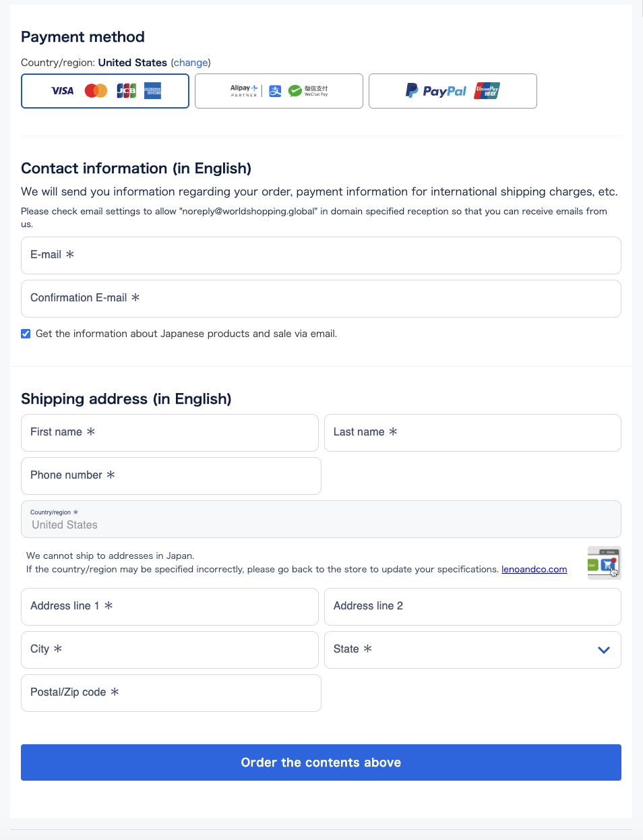Click the American Express logo
Screen dimensions: 643x840
[x=153, y=91]
